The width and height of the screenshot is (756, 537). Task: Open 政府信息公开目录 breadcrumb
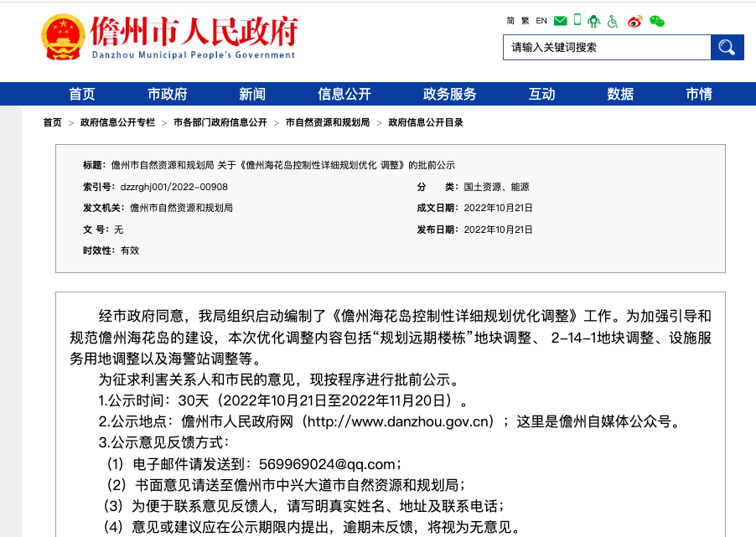(426, 122)
